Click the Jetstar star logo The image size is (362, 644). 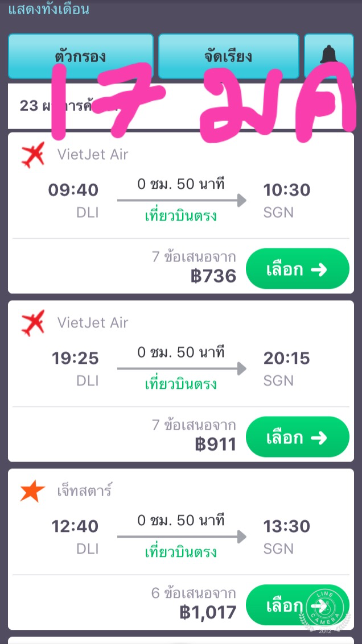click(x=32, y=491)
